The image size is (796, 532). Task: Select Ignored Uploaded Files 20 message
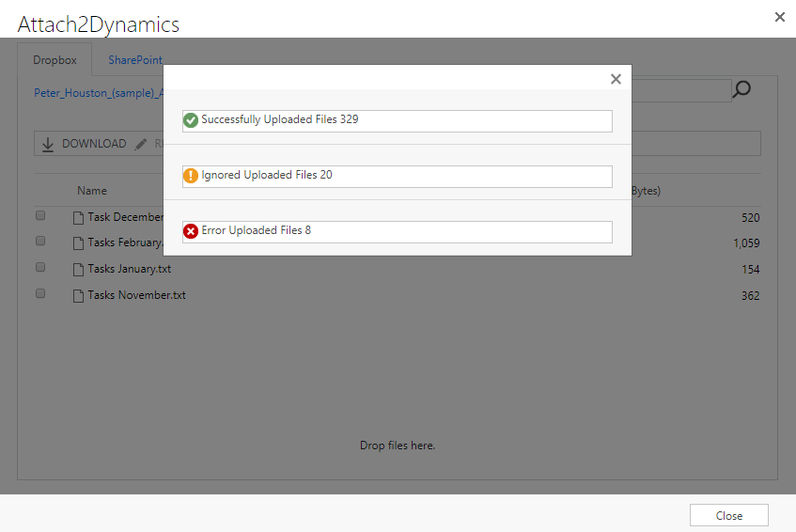(x=398, y=177)
